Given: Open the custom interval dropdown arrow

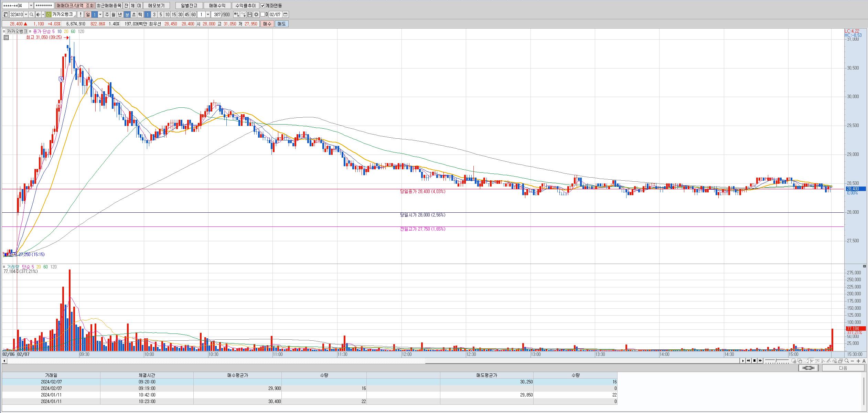Looking at the screenshot, I should point(208,14).
